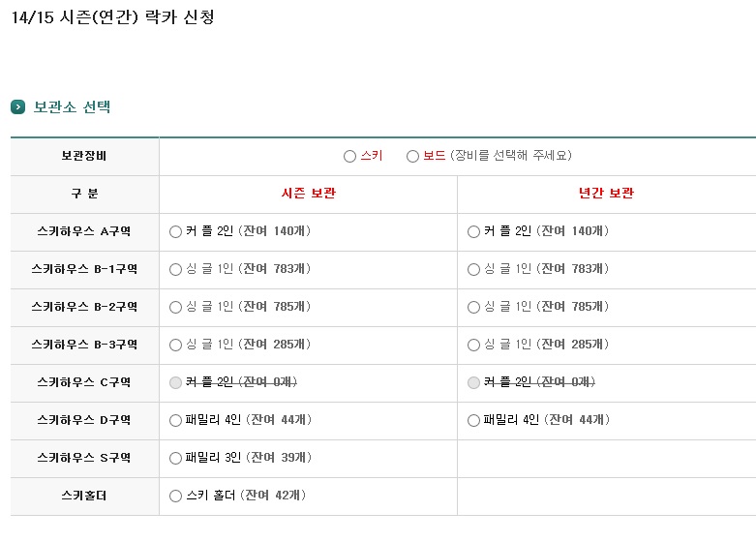Viewport: 756px width, 542px height.
Task: Choose D구역 패밀리 4인 시즌 보관 option
Action: 175,420
